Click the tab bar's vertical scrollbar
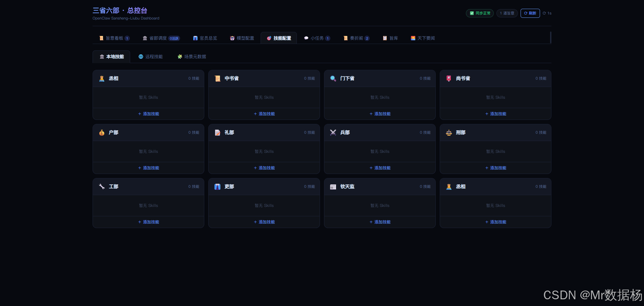The width and height of the screenshot is (644, 306). (x=550, y=37)
